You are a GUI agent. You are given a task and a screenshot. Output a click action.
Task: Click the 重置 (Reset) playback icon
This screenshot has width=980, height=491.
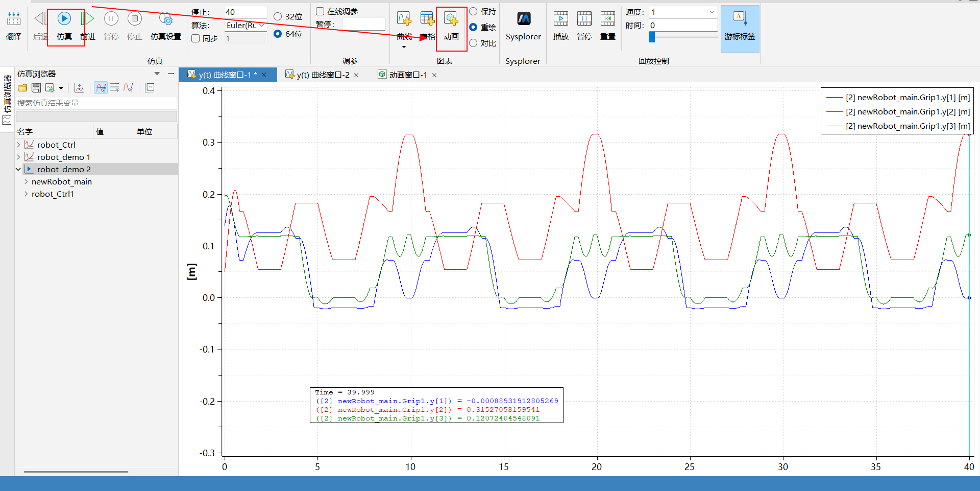pos(607,19)
